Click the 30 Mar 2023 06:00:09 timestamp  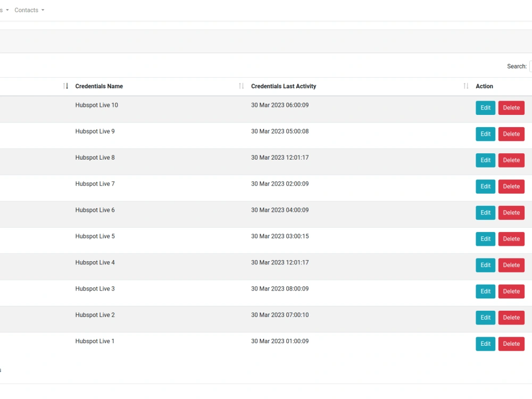pyautogui.click(x=280, y=105)
